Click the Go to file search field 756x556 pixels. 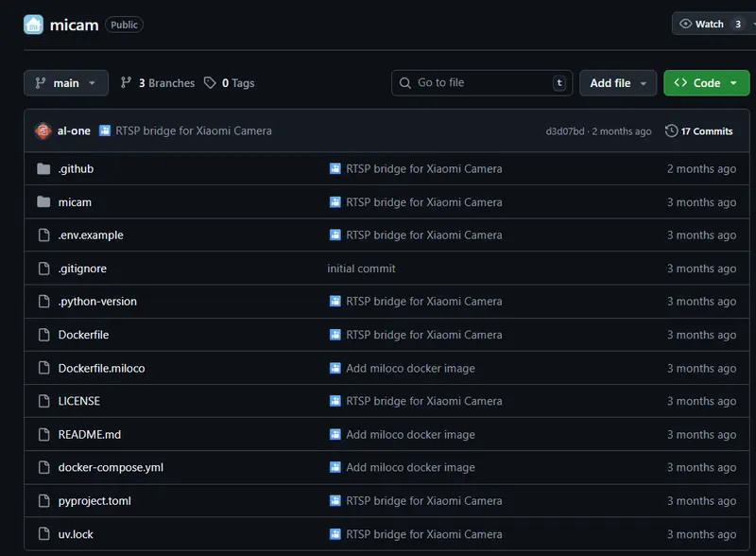tap(482, 83)
